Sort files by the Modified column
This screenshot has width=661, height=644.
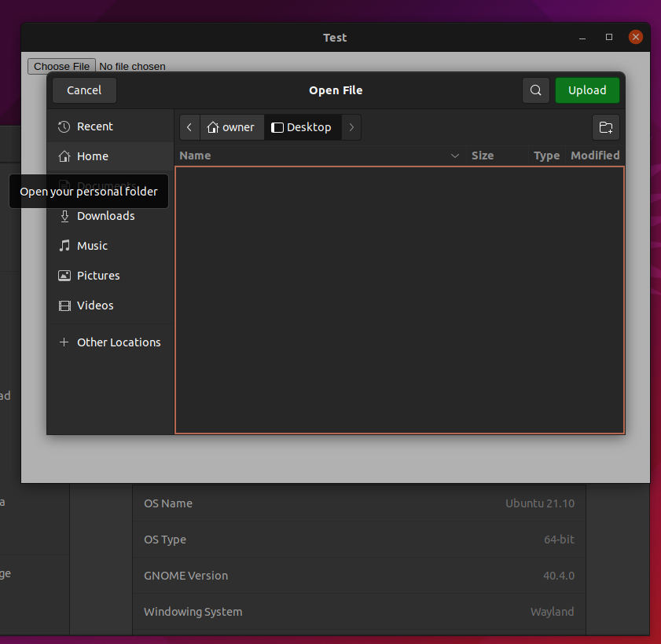coord(595,156)
